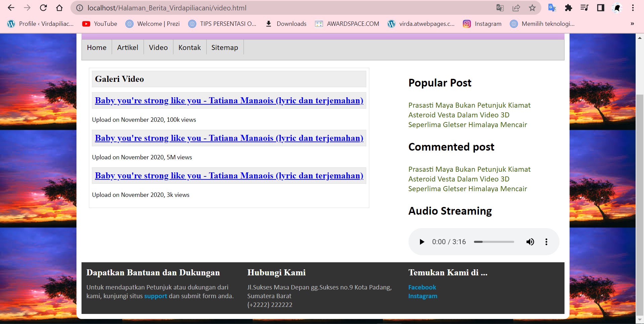This screenshot has width=644, height=324.
Task: Open Facebook link in footer
Action: point(422,287)
